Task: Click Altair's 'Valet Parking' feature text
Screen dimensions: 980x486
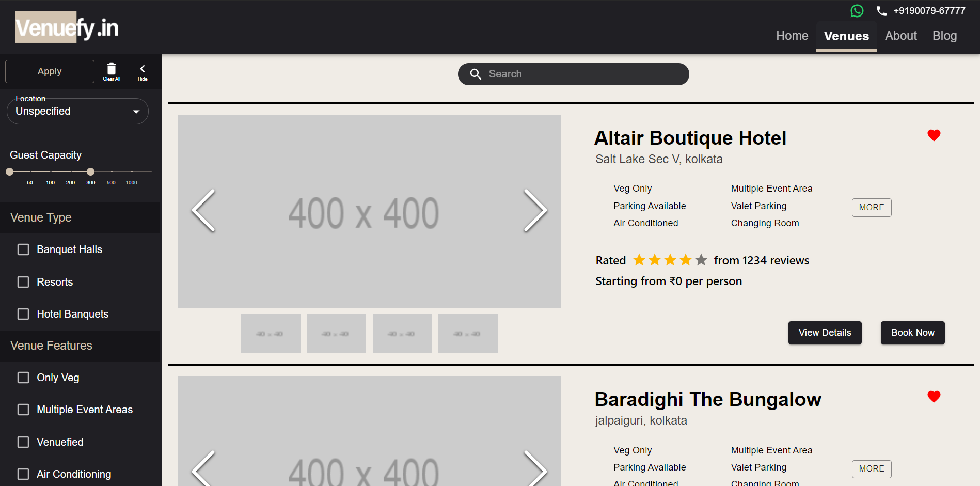Action: pyautogui.click(x=758, y=206)
